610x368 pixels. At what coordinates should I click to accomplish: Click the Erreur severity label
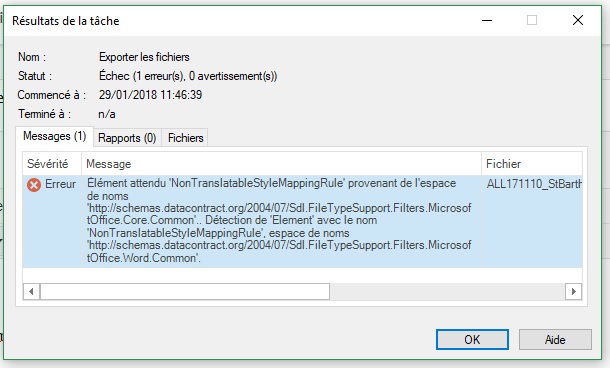(60, 184)
